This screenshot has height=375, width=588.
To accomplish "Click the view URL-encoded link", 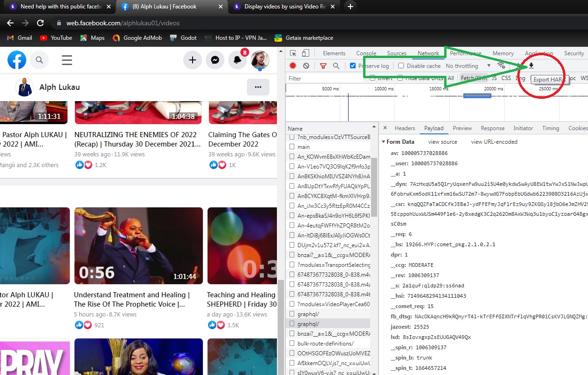I will click(x=494, y=142).
